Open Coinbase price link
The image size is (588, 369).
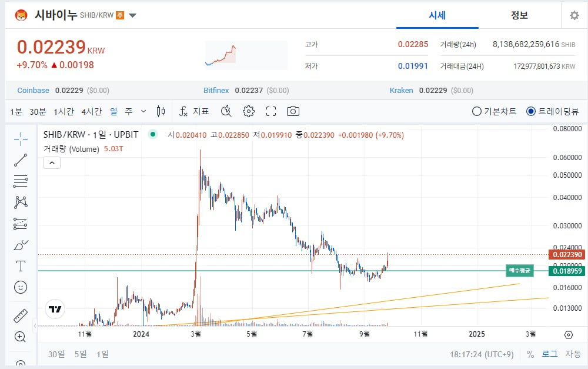[33, 91]
